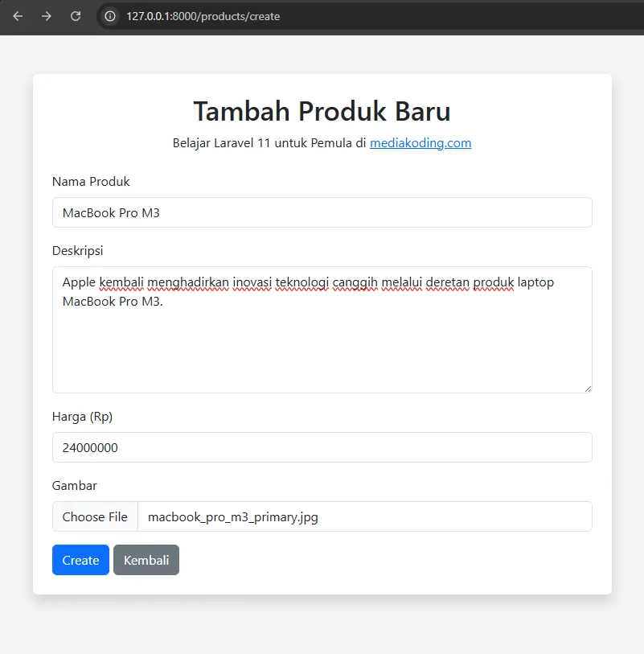Go back using the Kembali button
Screen dimensions: 644x654
pos(146,560)
